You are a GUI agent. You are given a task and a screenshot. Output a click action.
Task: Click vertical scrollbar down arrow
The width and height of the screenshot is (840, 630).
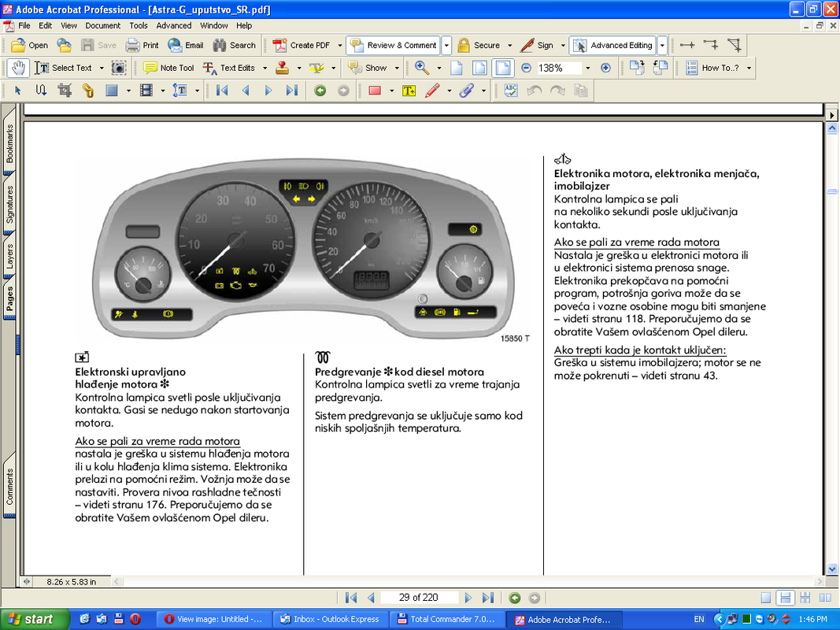(832, 569)
